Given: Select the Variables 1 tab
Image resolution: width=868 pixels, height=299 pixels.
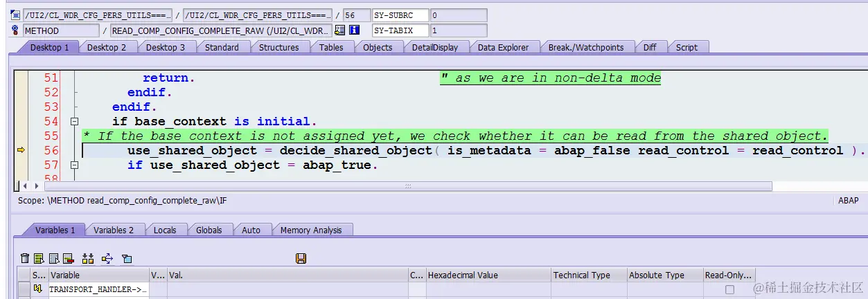Looking at the screenshot, I should point(55,230).
